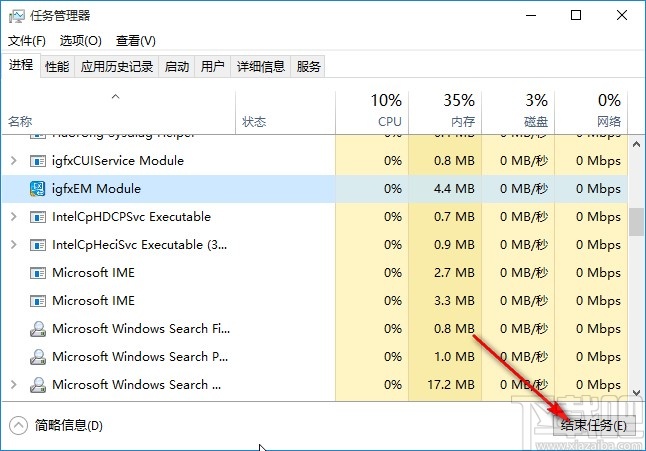
Task: Click icon of the 2.7 MB Microsoft IME
Action: [x=37, y=273]
